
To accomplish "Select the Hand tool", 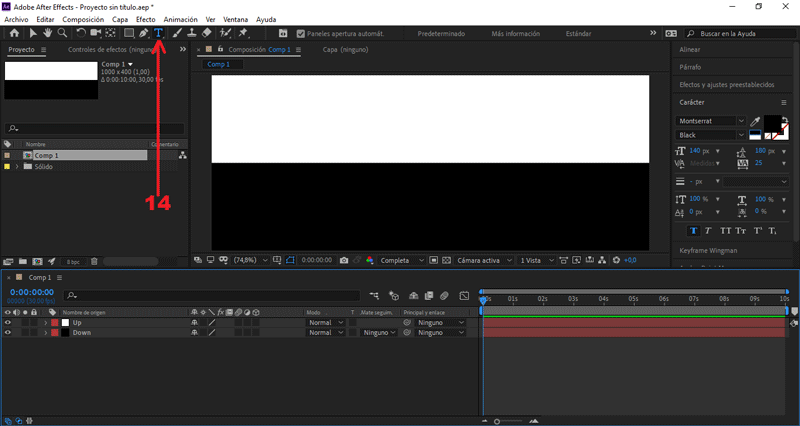I will tap(47, 33).
